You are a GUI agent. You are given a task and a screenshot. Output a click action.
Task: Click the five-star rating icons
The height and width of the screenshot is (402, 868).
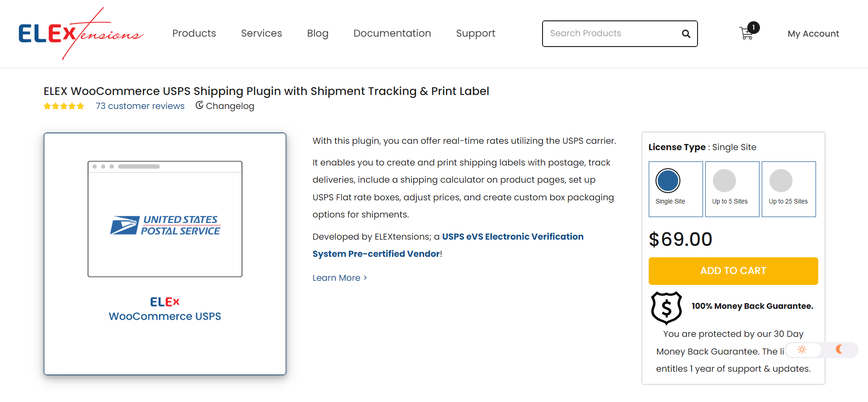click(x=64, y=106)
